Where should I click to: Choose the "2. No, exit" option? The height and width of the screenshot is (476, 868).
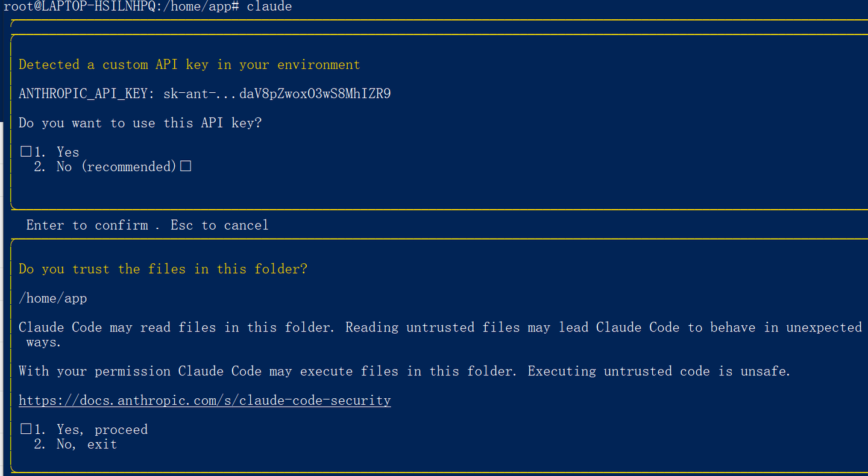pyautogui.click(x=75, y=445)
